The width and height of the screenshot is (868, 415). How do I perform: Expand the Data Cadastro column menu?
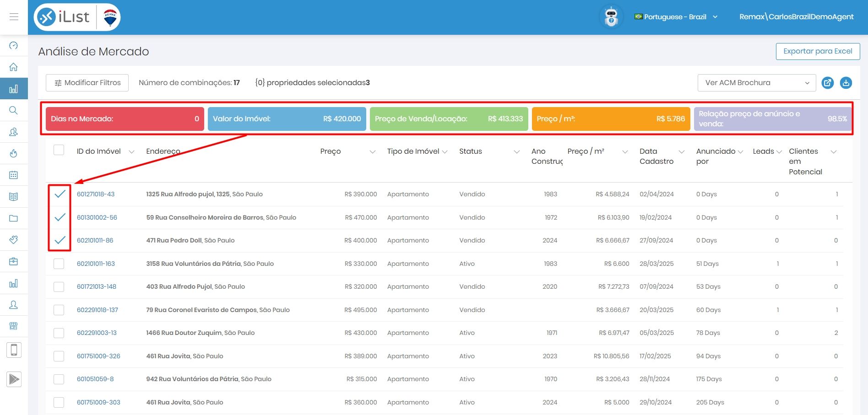pos(682,152)
